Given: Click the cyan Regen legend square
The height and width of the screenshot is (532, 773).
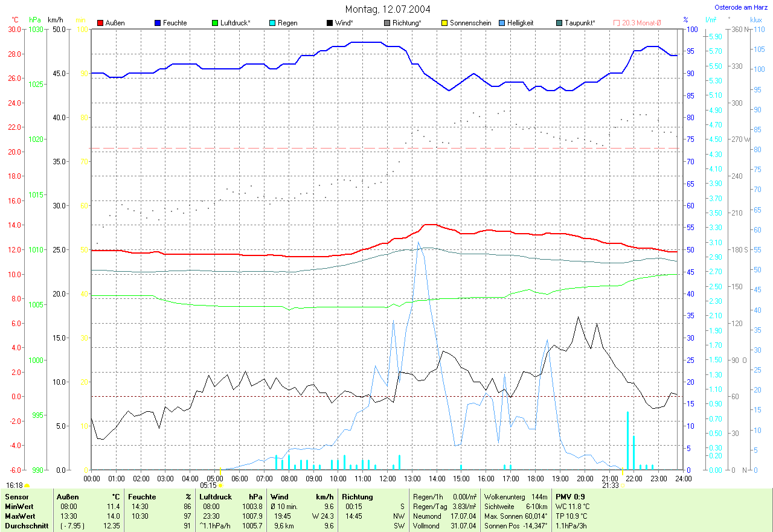Looking at the screenshot, I should tap(272, 23).
